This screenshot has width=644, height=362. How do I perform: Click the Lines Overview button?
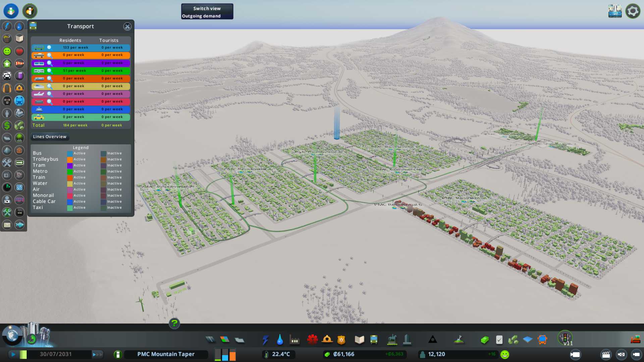point(50,137)
